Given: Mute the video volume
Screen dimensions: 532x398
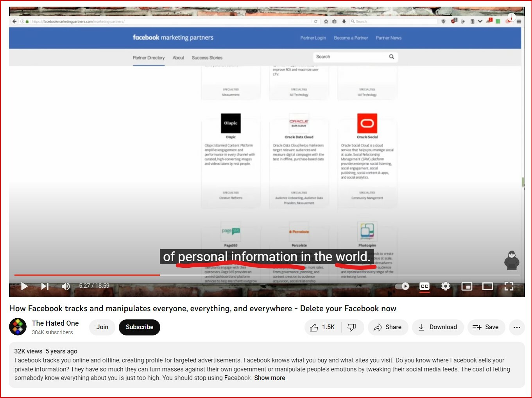Looking at the screenshot, I should tap(66, 286).
